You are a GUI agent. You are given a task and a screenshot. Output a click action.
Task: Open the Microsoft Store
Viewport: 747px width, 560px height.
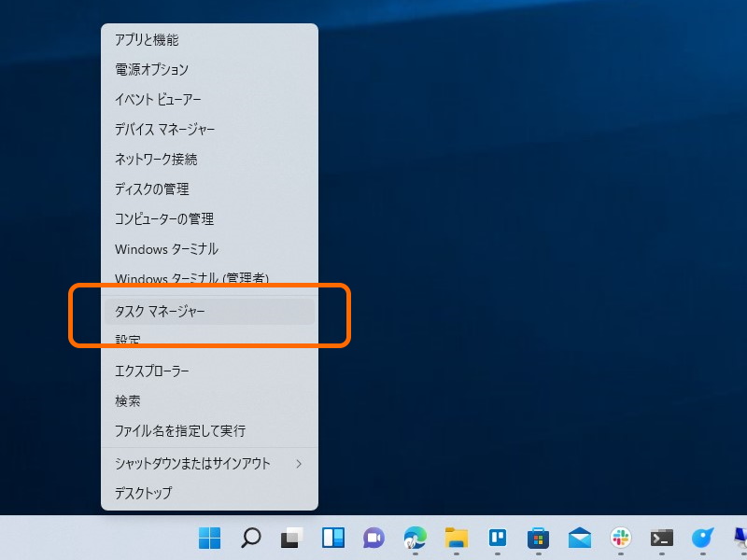tap(538, 539)
